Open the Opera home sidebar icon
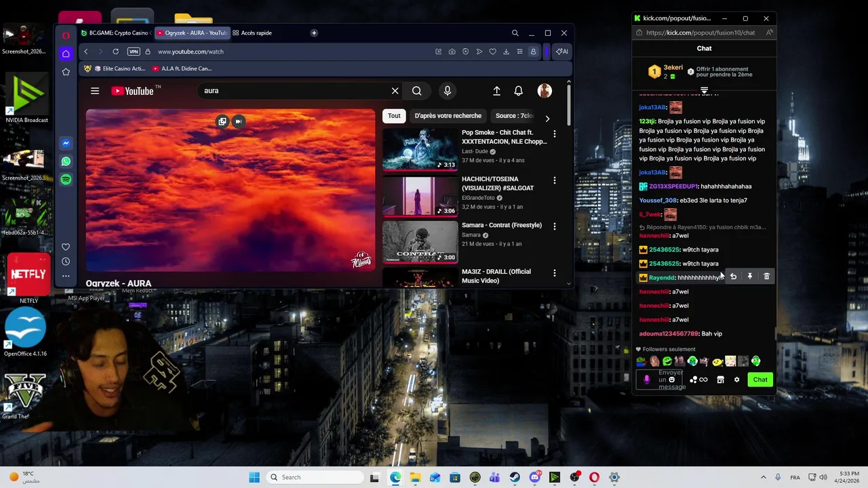 (x=66, y=54)
